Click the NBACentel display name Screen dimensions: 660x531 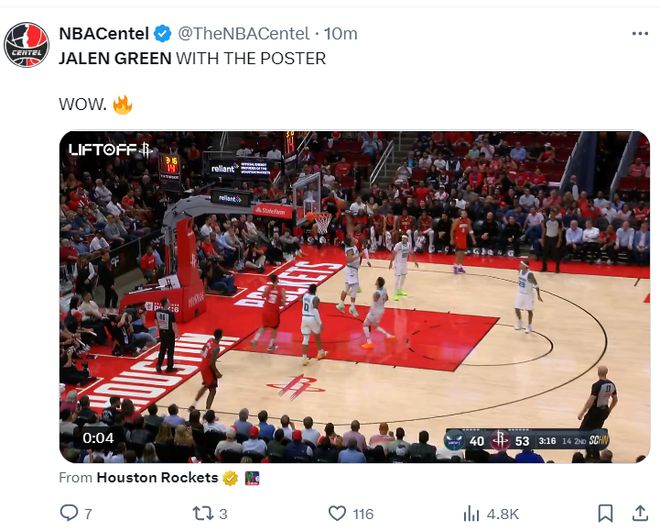(x=103, y=34)
